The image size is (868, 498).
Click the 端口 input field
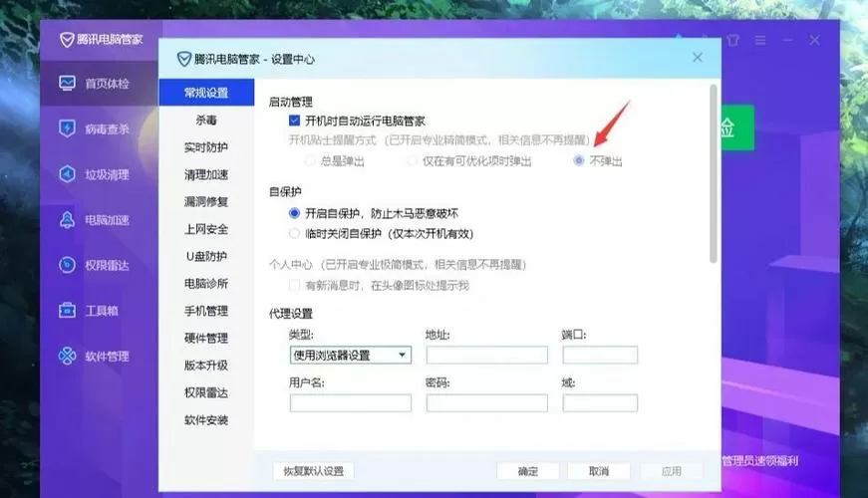click(600, 355)
